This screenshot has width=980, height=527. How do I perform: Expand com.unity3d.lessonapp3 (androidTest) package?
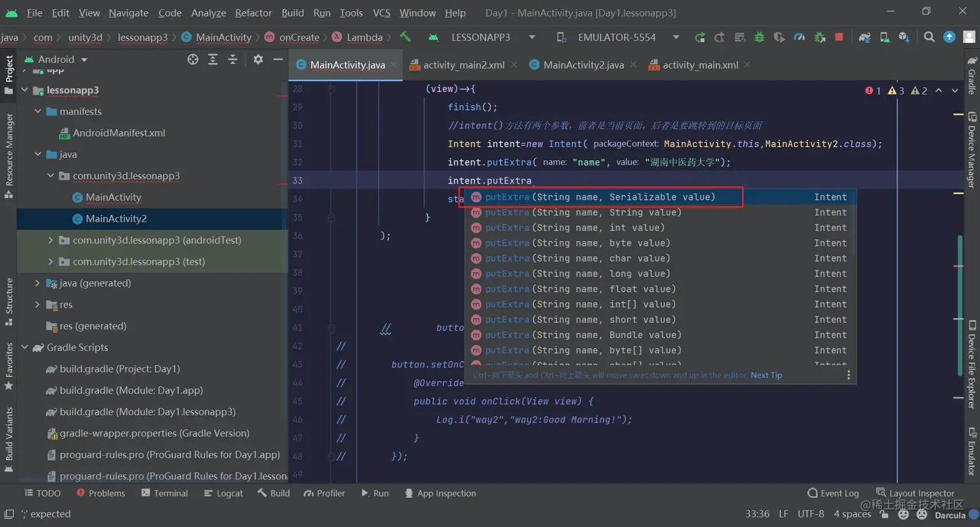pos(51,240)
